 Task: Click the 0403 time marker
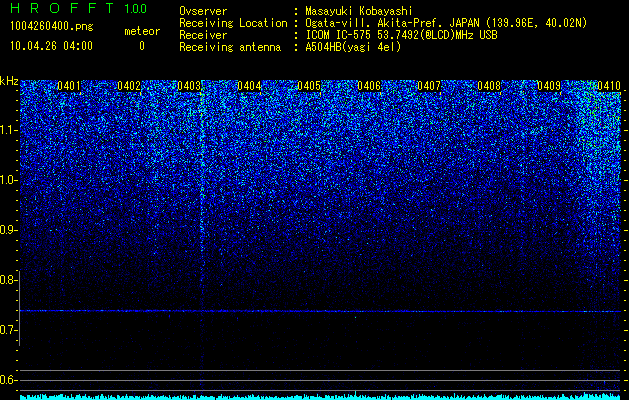pyautogui.click(x=189, y=86)
